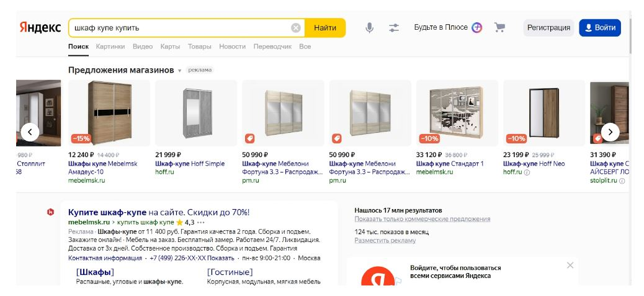Open the shopping cart
The width and height of the screenshot is (644, 296).
[499, 28]
